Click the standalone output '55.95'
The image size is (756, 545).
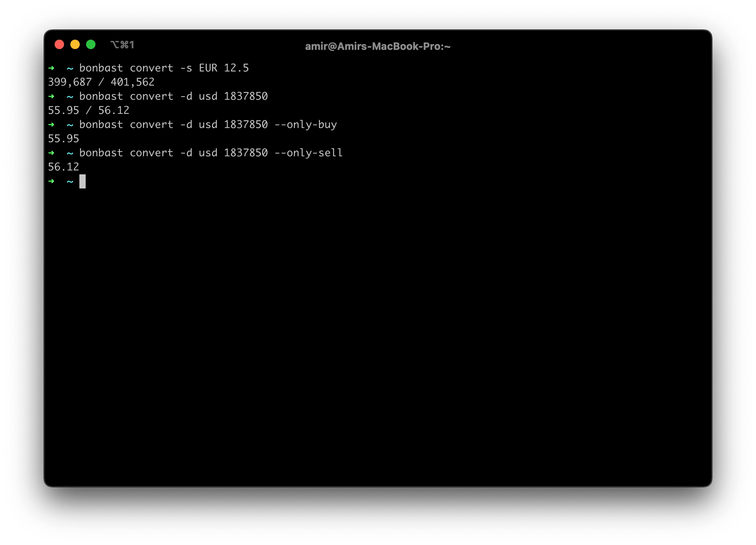(63, 139)
